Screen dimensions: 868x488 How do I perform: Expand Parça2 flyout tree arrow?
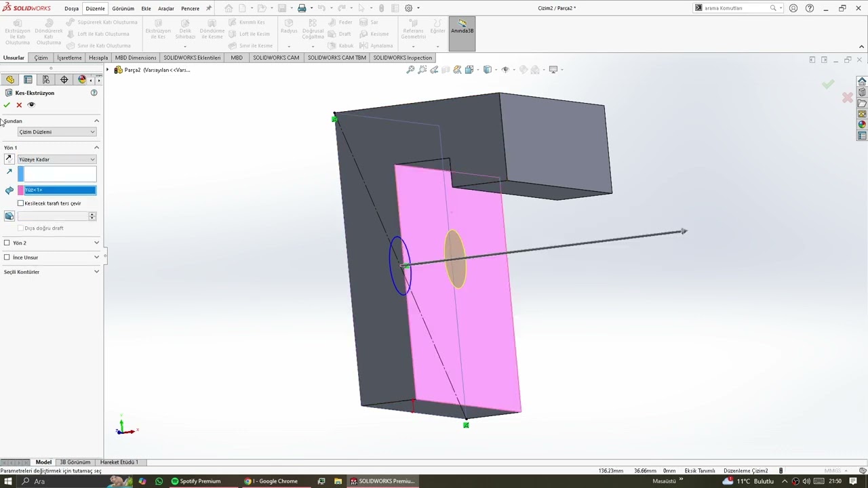[107, 70]
